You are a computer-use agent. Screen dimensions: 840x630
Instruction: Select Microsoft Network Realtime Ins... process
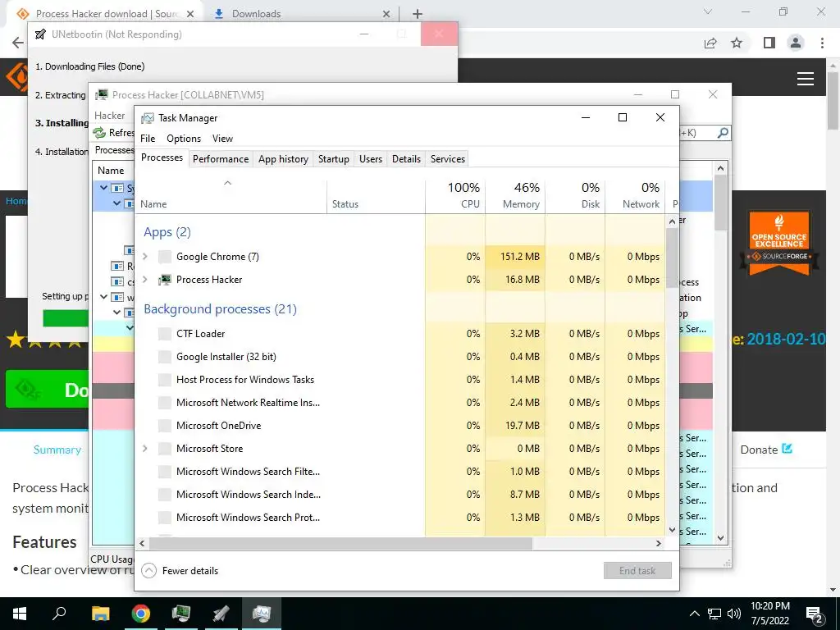point(399,403)
